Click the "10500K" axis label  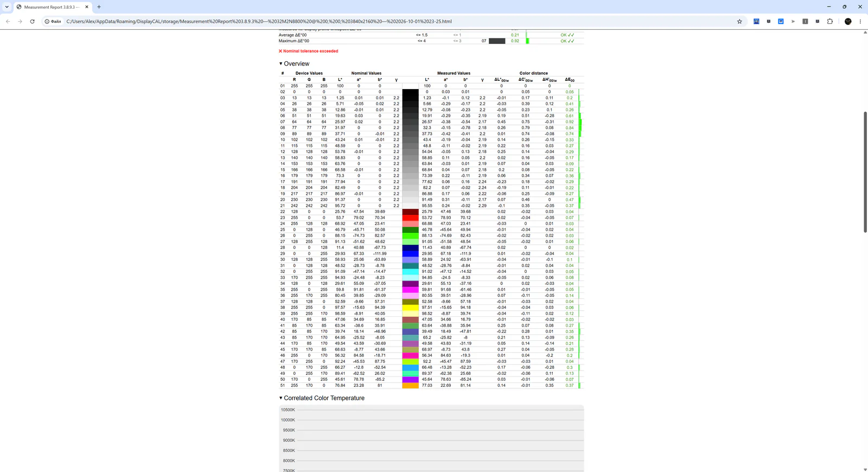pos(288,410)
